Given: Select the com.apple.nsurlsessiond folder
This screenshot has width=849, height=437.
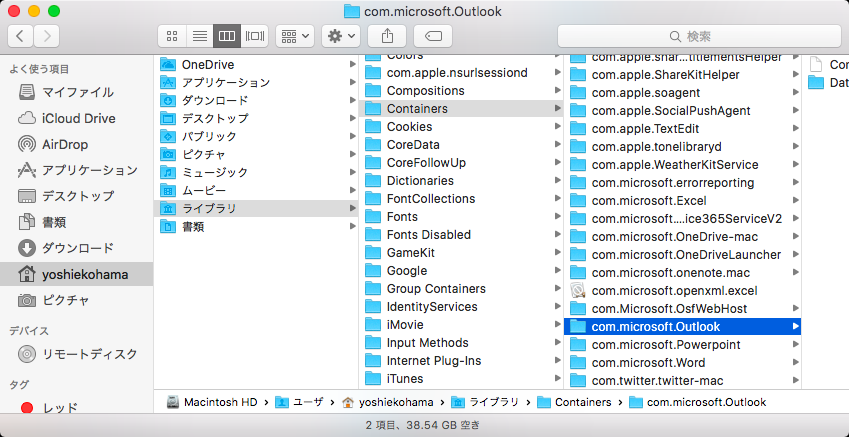Looking at the screenshot, I should (x=461, y=73).
